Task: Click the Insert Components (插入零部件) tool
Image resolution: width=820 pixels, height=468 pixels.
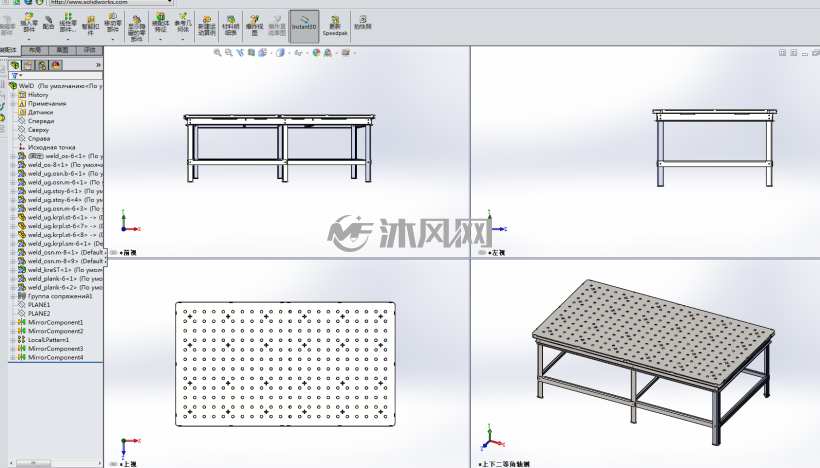Action: (x=29, y=24)
